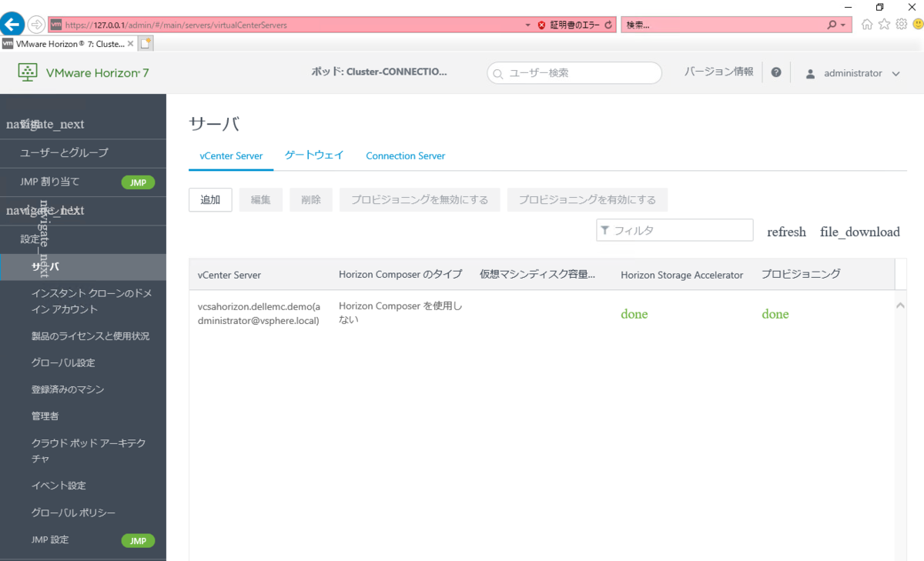Open the Connection Server tab

(x=405, y=155)
